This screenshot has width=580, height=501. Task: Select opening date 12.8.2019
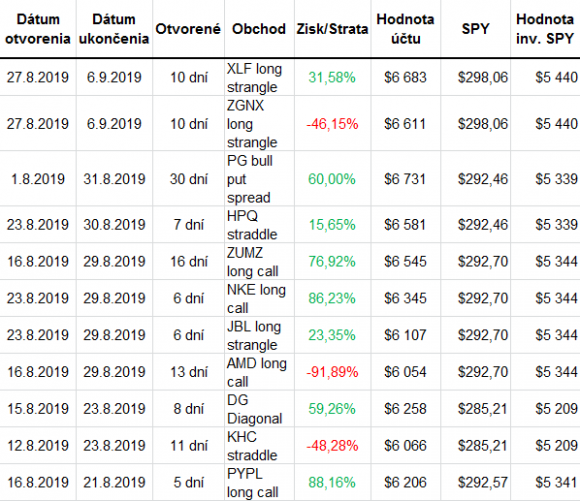click(x=38, y=446)
